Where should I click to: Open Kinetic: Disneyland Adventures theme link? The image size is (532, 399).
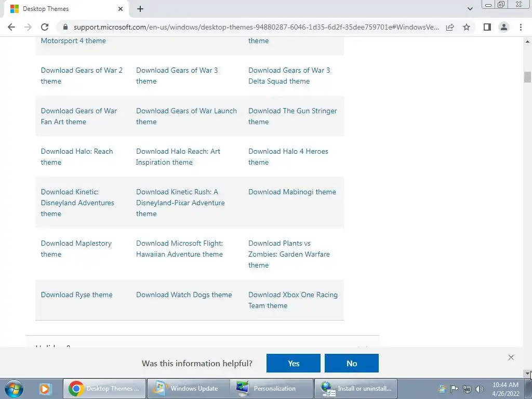pyautogui.click(x=77, y=203)
